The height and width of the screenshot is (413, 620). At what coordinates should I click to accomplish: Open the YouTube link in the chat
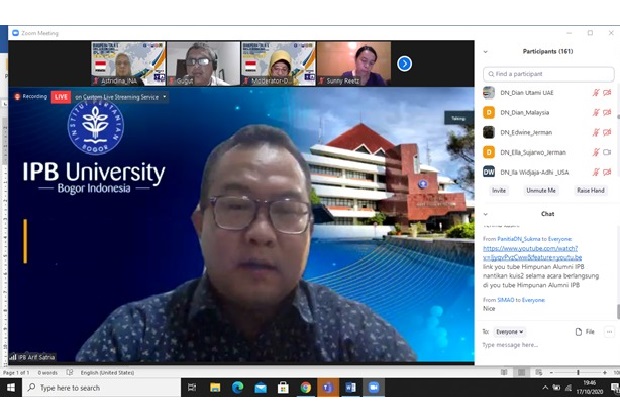tap(532, 253)
